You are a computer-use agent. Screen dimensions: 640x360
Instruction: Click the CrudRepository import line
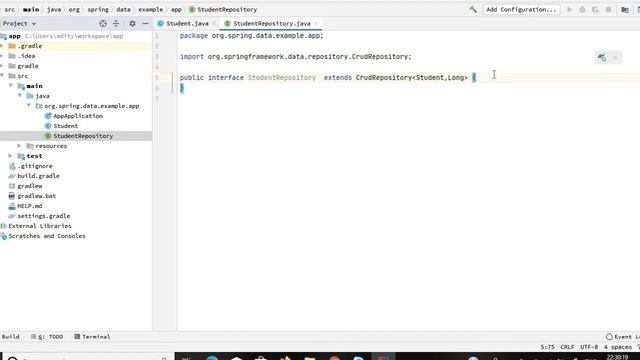point(296,57)
